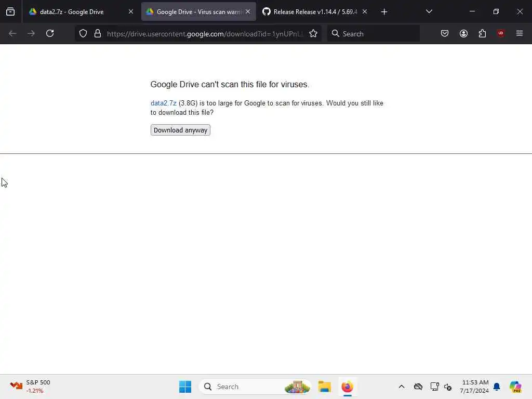
Task: View site security padlock information
Action: [98, 33]
